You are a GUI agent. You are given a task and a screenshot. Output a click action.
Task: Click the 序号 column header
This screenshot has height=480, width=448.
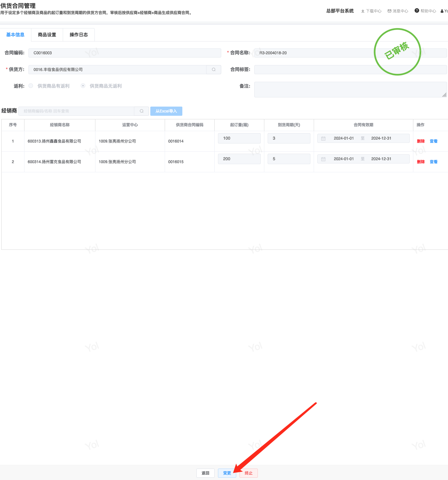[x=13, y=125]
